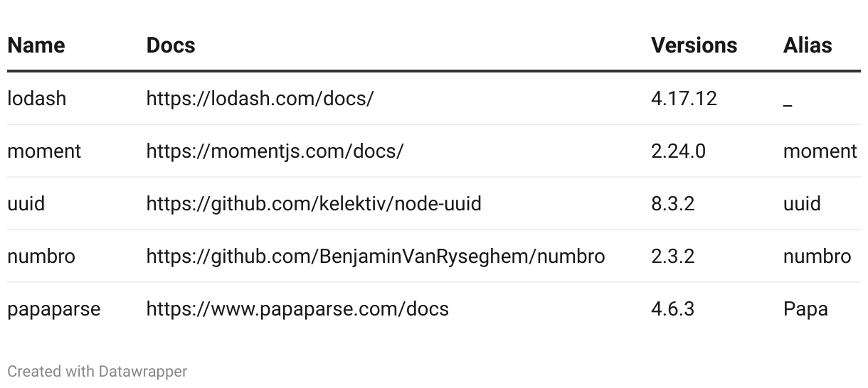
Task: Open the numbro GitHub repository link
Action: (x=376, y=256)
